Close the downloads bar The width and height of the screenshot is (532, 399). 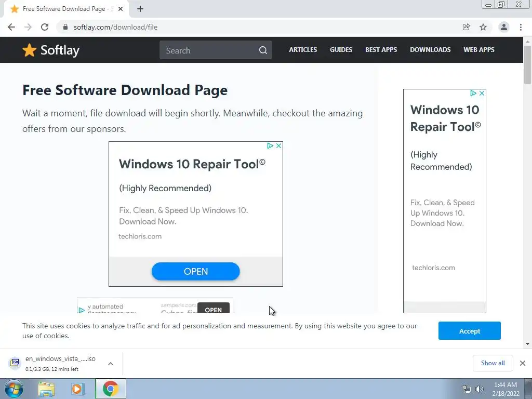click(523, 363)
